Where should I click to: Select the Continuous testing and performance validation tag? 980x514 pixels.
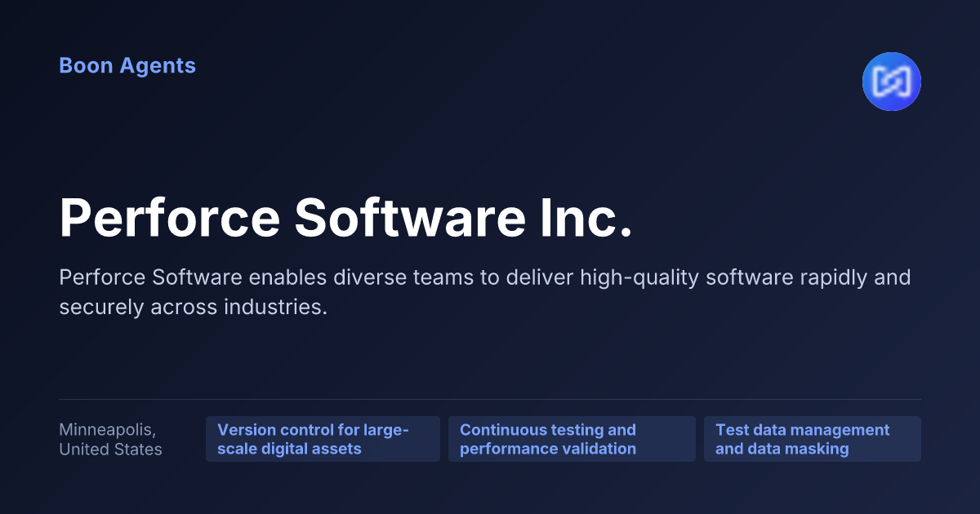click(572, 439)
